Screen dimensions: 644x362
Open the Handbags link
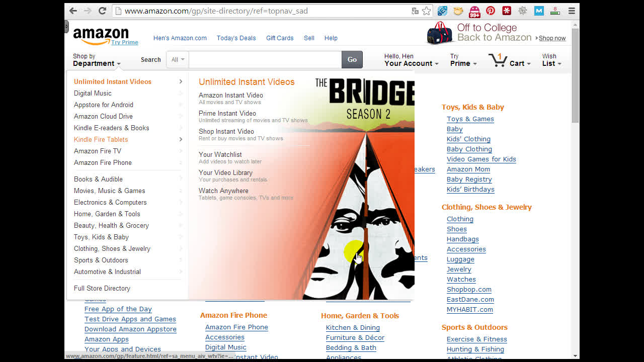[462, 239]
